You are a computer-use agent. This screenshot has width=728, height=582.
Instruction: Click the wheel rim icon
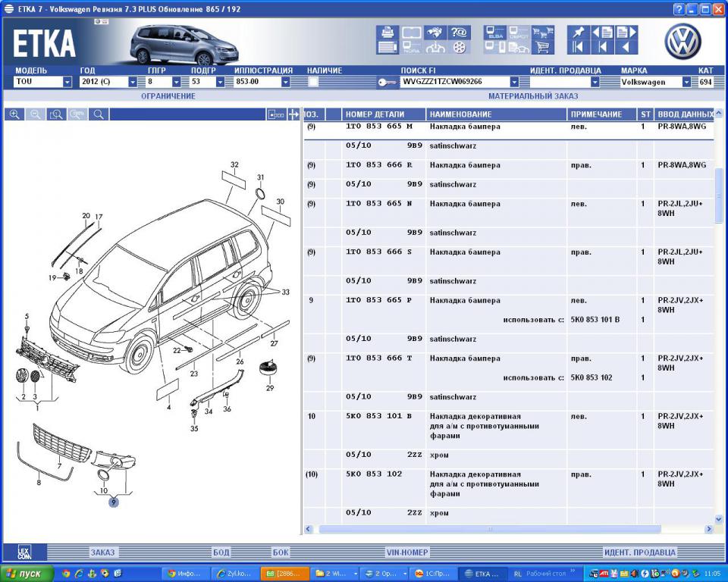tap(459, 47)
